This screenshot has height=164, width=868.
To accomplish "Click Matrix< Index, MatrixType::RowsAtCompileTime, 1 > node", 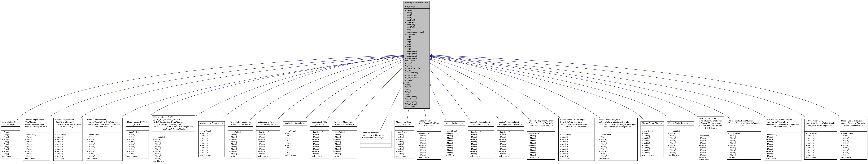I will [240, 123].
